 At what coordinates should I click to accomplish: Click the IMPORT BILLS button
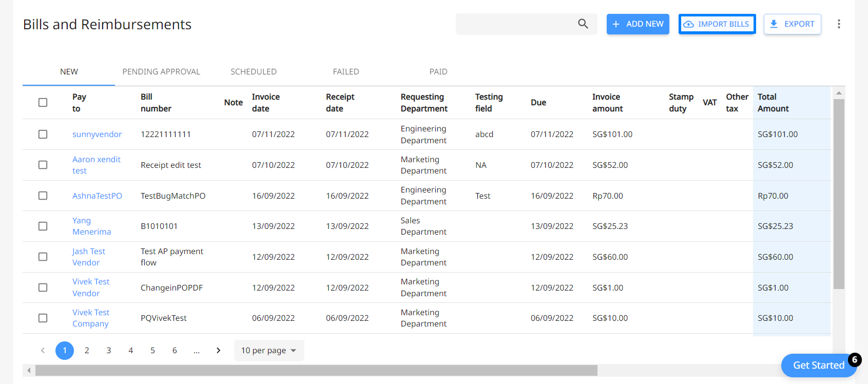(717, 24)
